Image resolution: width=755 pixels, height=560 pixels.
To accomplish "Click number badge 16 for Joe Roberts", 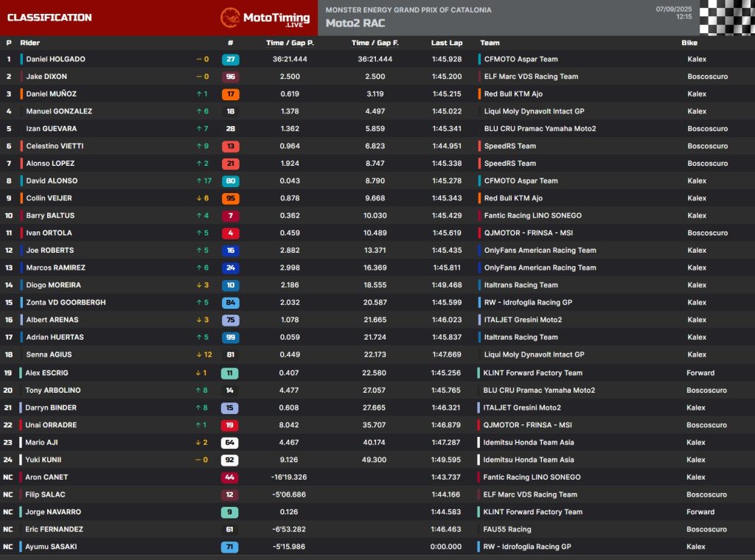I will 231,251.
